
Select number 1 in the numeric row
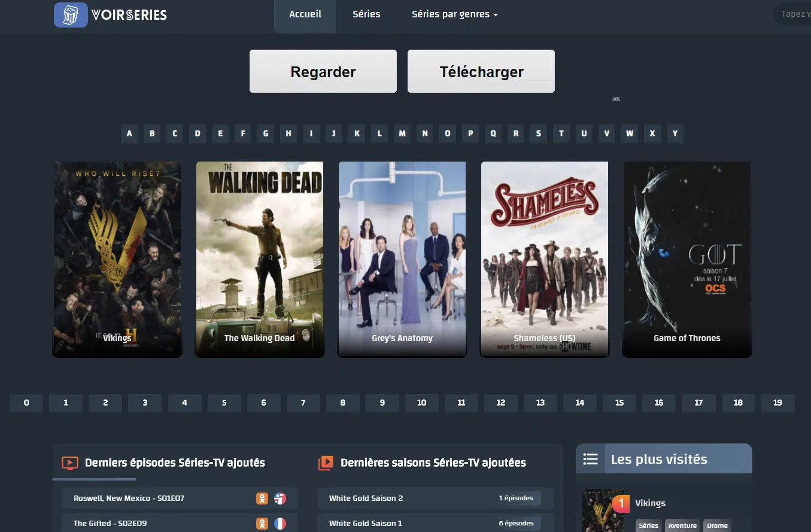66,403
